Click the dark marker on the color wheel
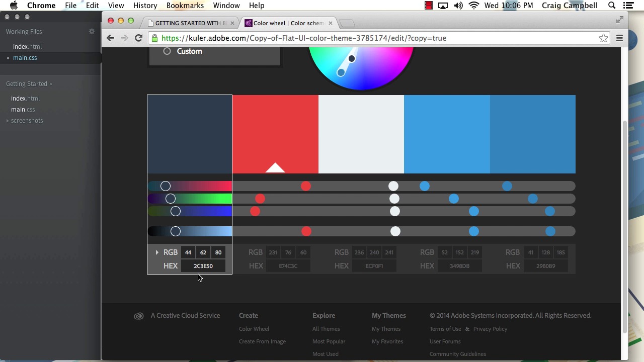Screen dimensions: 644x362 (352, 59)
